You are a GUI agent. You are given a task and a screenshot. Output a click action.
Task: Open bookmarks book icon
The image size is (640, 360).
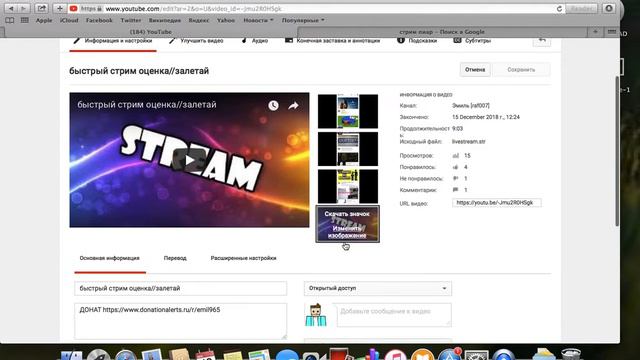(x=10, y=20)
